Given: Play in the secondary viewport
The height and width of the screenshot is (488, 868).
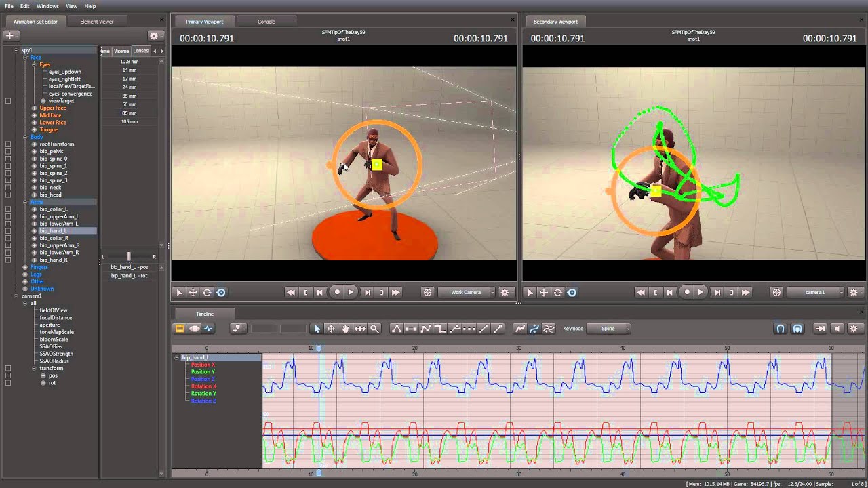Looking at the screenshot, I should click(701, 292).
